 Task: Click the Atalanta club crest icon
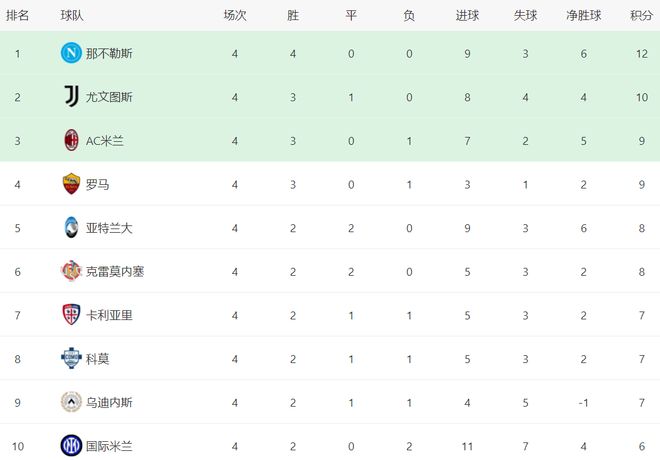pos(71,227)
